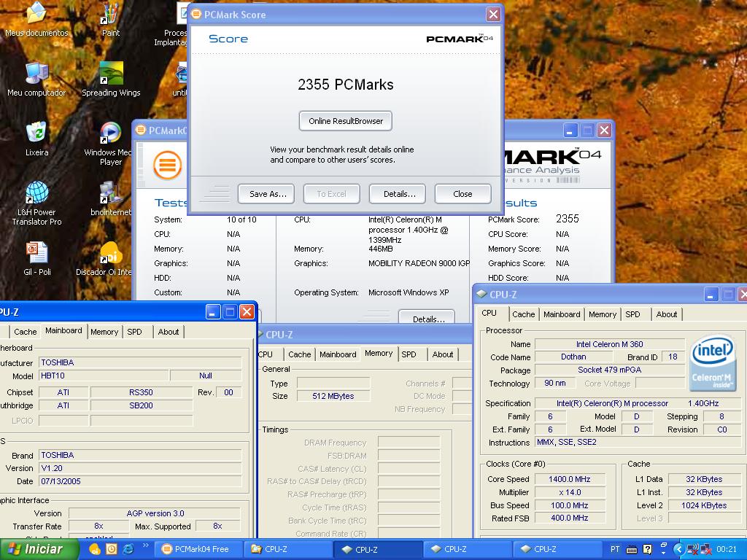Click the RS350 chipset field
This screenshot has height=560, width=747.
coord(141,392)
